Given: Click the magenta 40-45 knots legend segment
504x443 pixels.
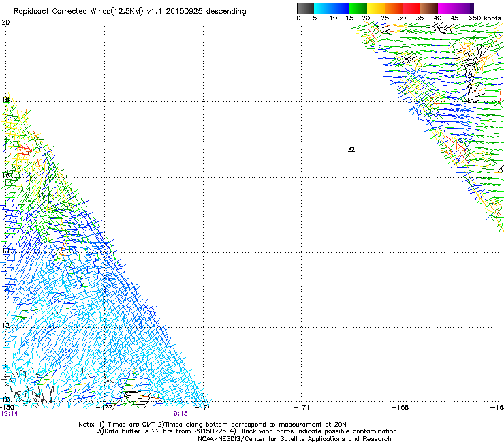Looking at the screenshot, I should (447, 8).
